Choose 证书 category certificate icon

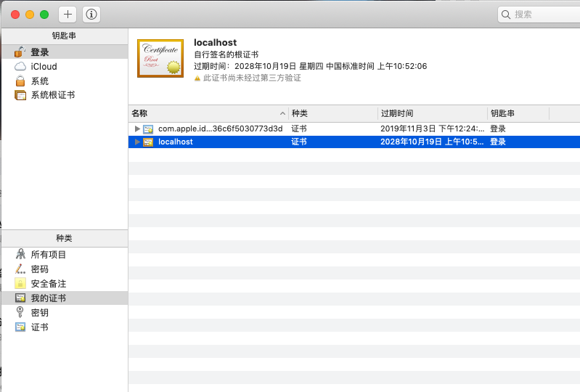point(20,327)
